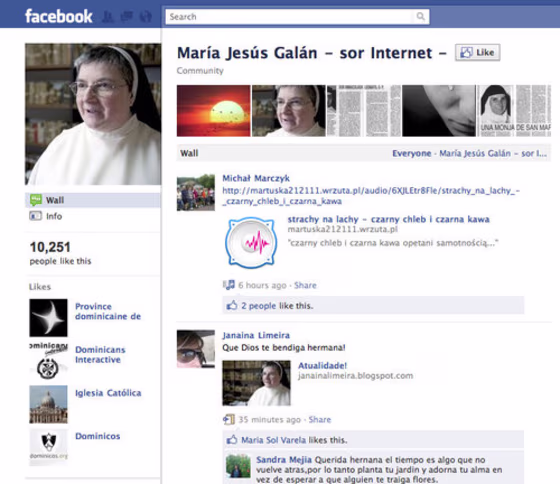Image resolution: width=560 pixels, height=484 pixels.
Task: Click the thumbs-up icon beside Maria Sol Varela
Action: [232, 440]
